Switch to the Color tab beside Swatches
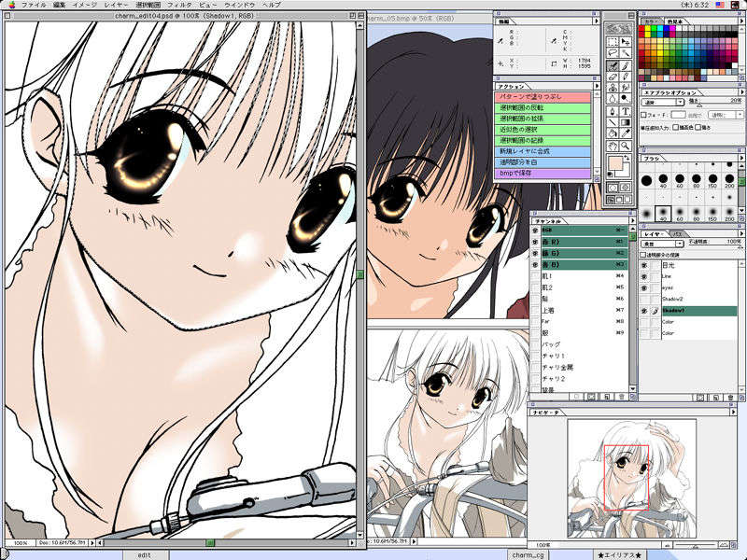Viewport: 747px width, 560px height. [650, 21]
